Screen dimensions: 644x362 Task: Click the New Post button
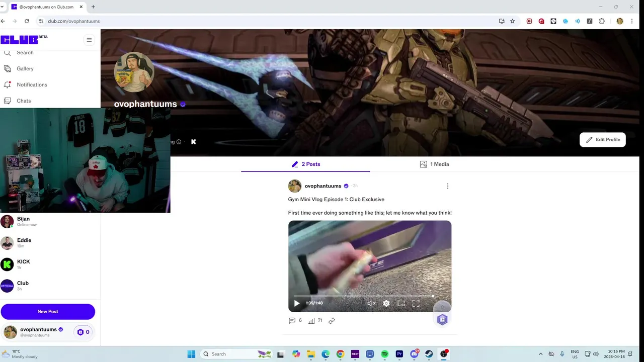[x=48, y=312]
